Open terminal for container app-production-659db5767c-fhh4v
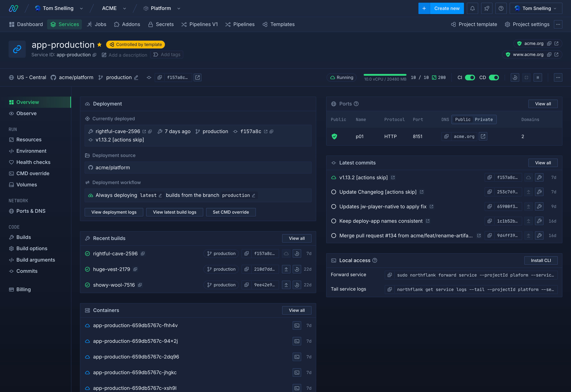 pyautogui.click(x=297, y=325)
